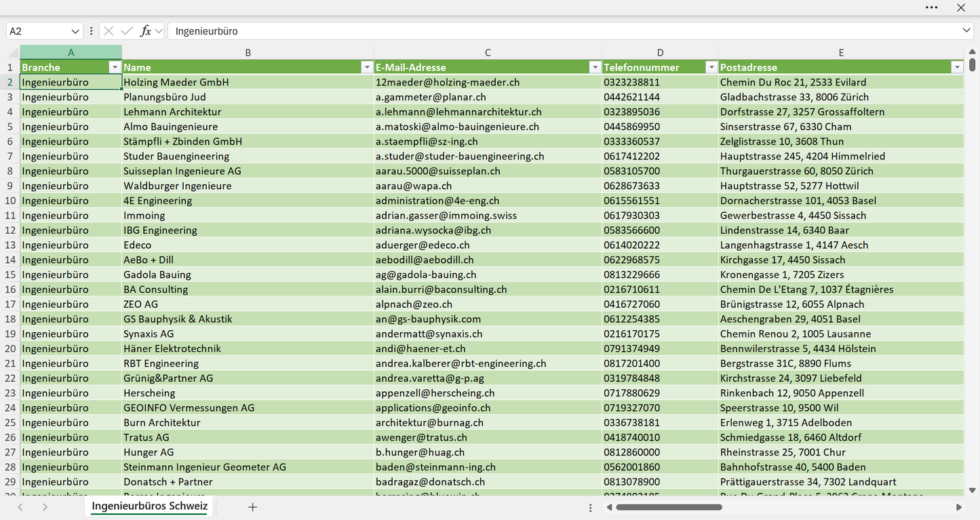Click the horizontal scrollbar thumb

coord(669,507)
